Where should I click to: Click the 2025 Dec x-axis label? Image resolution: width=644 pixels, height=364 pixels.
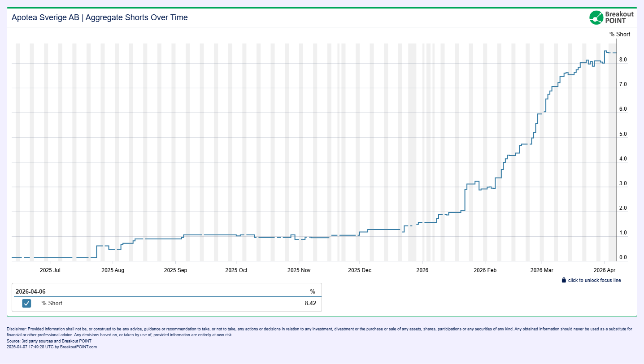click(x=360, y=270)
